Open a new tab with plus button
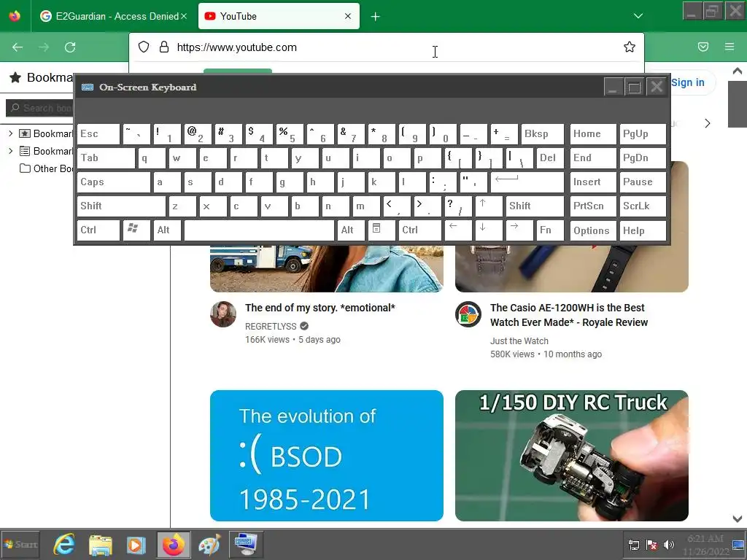 tap(376, 17)
